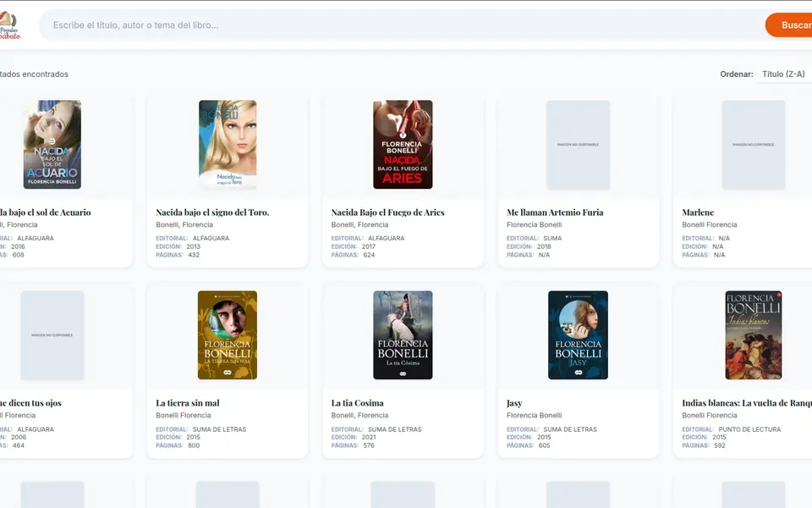The width and height of the screenshot is (812, 508).
Task: Click the placeholder image for Marlene
Action: click(x=754, y=145)
